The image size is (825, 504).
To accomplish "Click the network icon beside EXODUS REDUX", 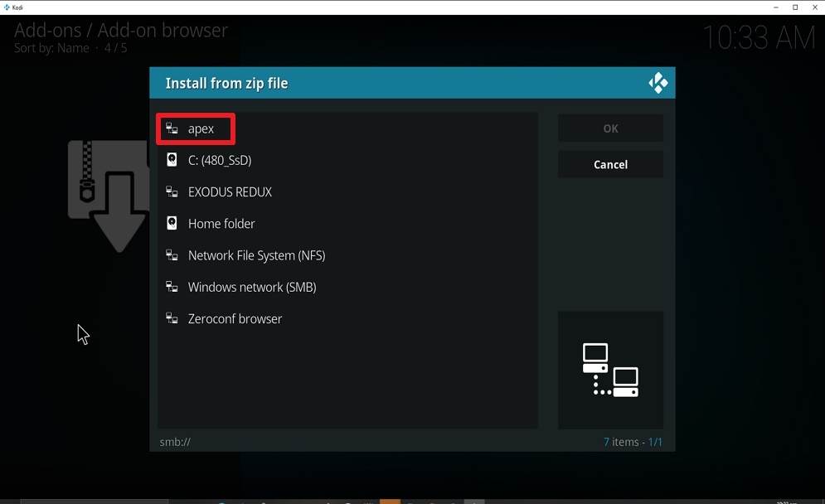I will pos(172,191).
